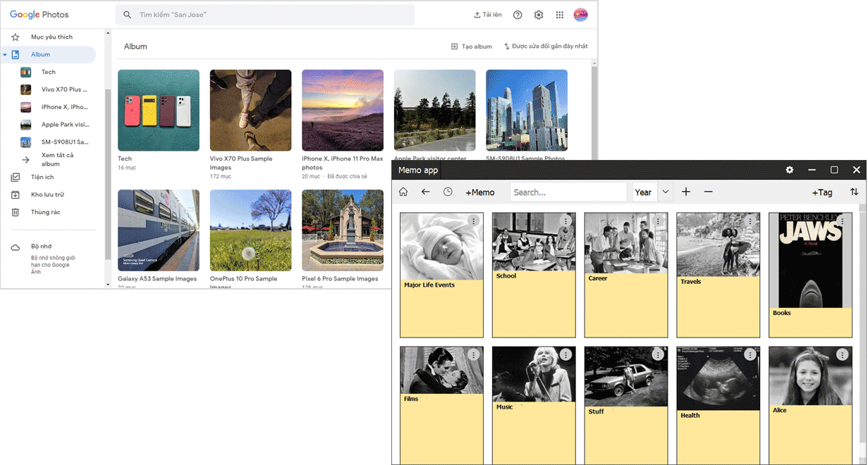Open the clock history icon in Memo app
868x465 pixels.
448,192
